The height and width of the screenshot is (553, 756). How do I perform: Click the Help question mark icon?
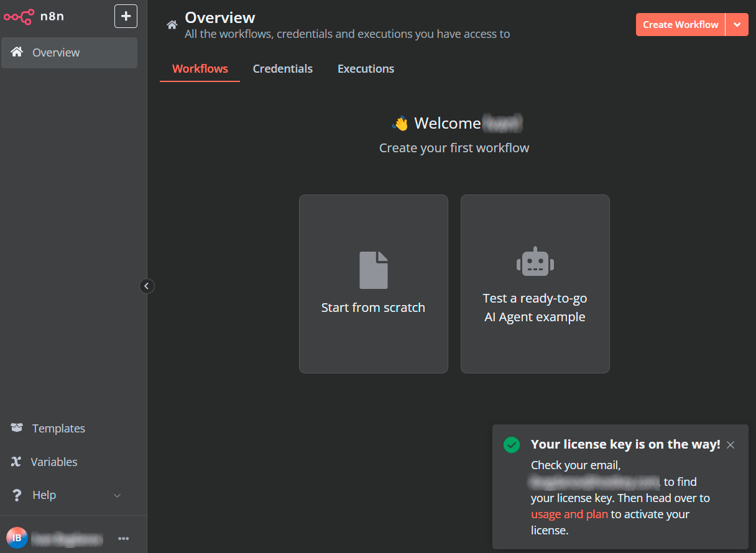[17, 495]
